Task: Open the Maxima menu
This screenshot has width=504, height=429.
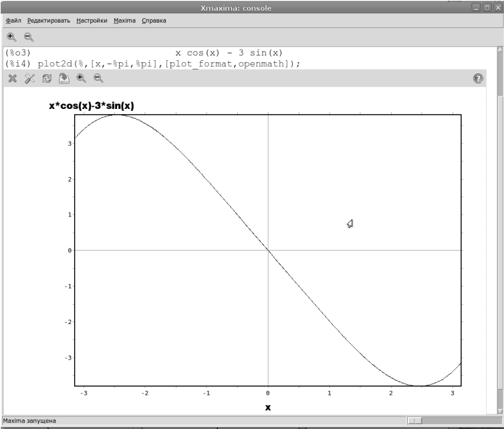Action: click(x=124, y=21)
